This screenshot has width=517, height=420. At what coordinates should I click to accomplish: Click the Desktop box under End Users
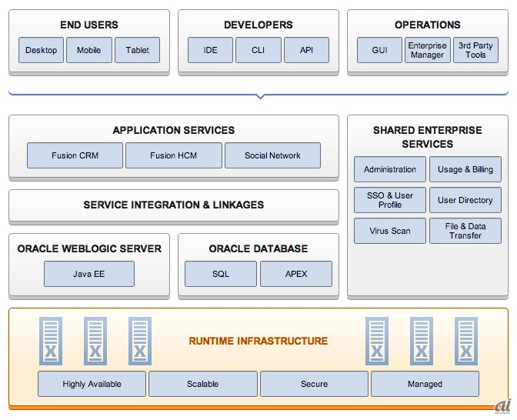42,51
